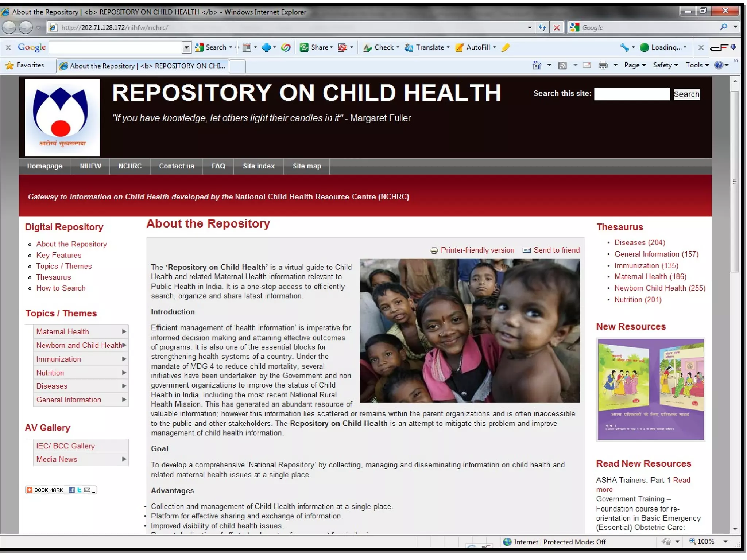Click the Print icon in command bar

tap(603, 65)
